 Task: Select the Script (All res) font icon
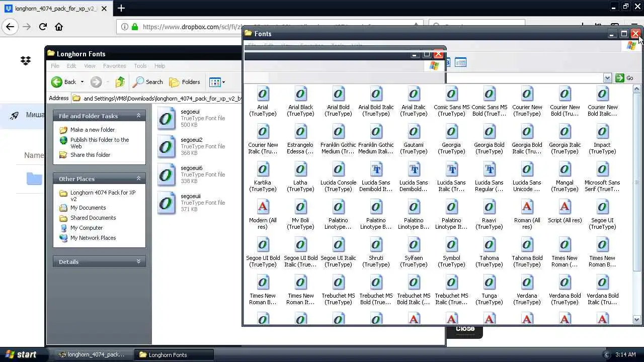565,207
